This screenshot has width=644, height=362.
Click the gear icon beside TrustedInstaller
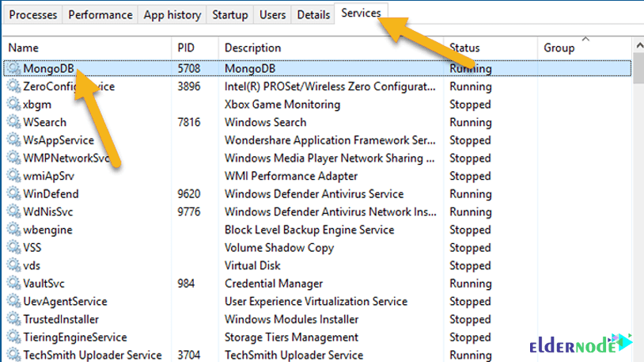click(x=13, y=318)
